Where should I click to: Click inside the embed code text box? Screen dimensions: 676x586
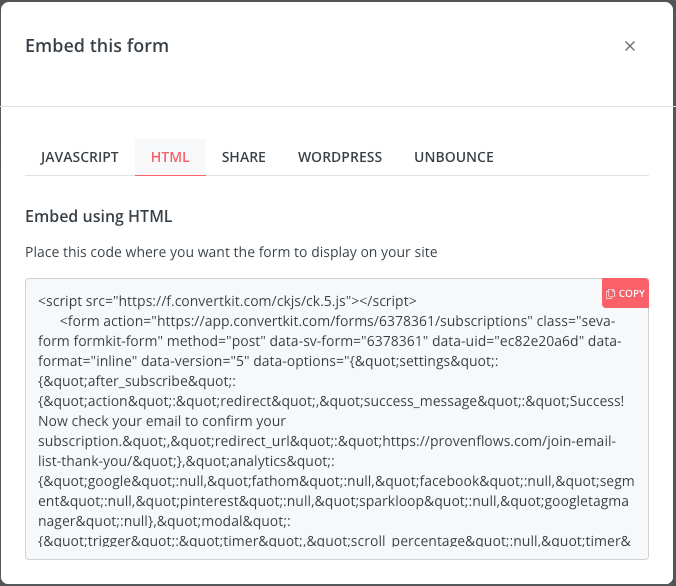pyautogui.click(x=337, y=419)
